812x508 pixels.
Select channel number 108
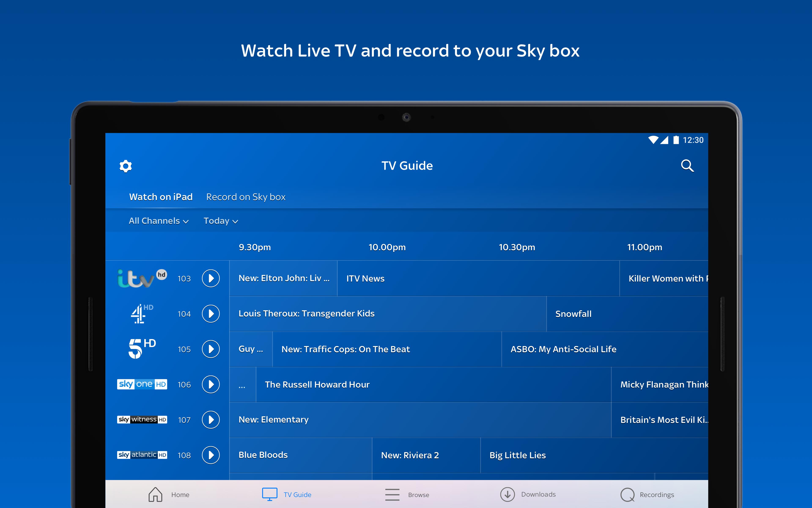coord(184,455)
